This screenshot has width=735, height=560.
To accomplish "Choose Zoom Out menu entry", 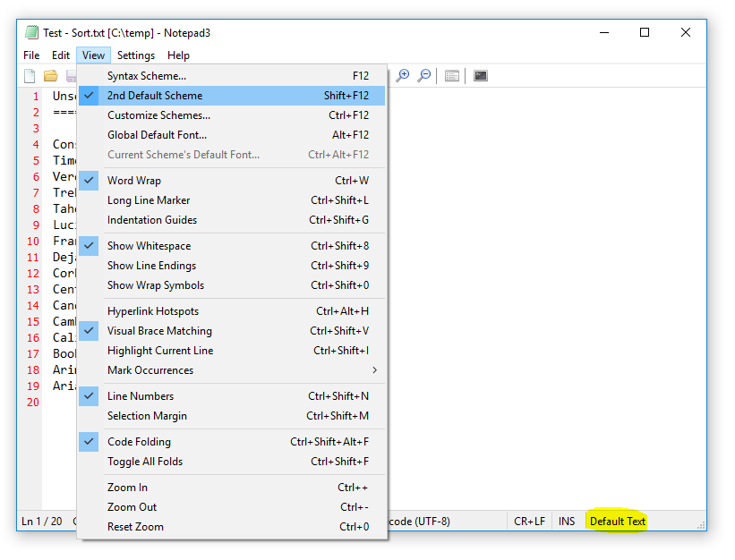I will point(232,507).
